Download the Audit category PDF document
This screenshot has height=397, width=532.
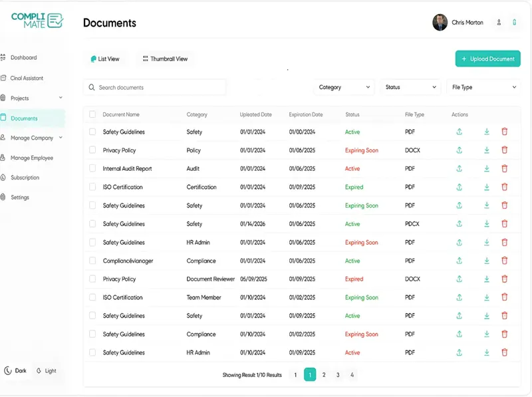[487, 168]
